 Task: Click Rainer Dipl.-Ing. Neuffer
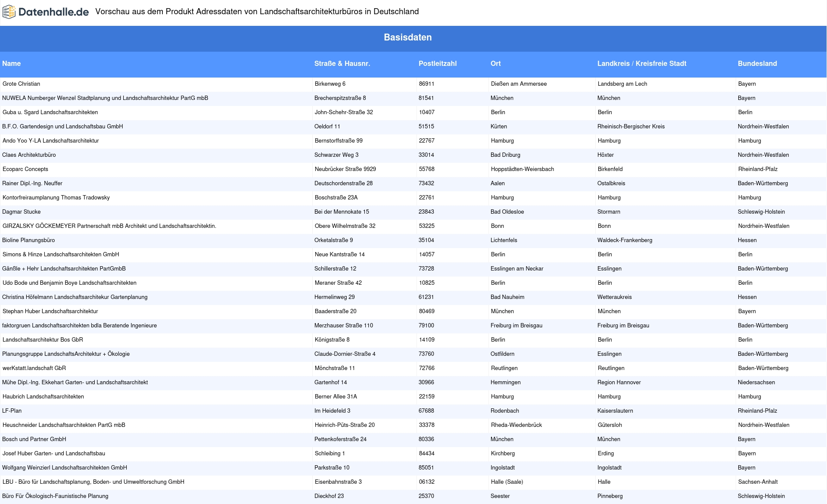click(x=32, y=184)
